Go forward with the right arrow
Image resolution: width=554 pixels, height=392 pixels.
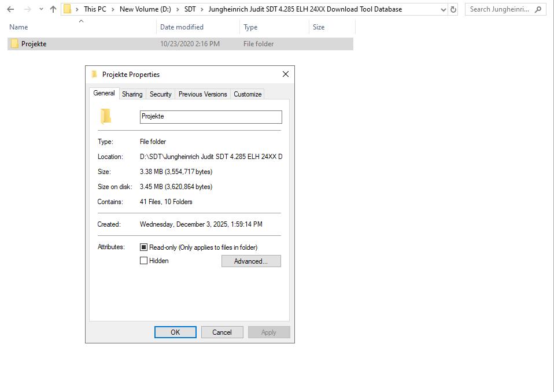click(x=28, y=9)
